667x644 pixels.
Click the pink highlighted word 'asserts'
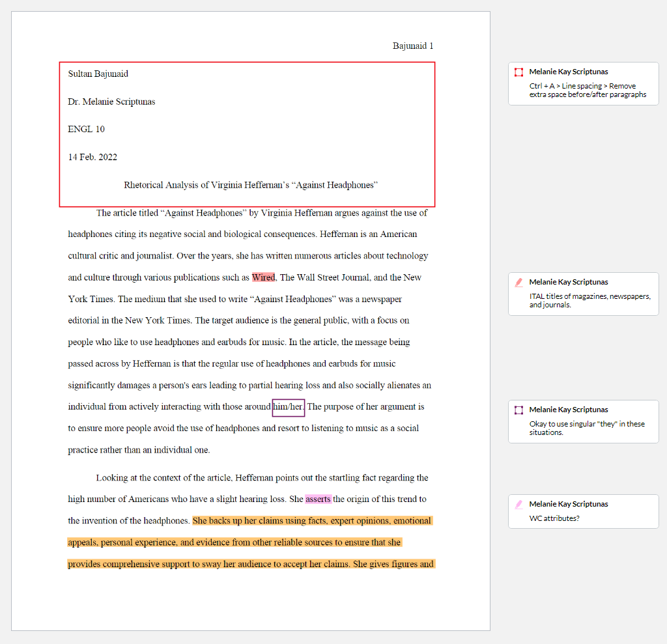(318, 499)
